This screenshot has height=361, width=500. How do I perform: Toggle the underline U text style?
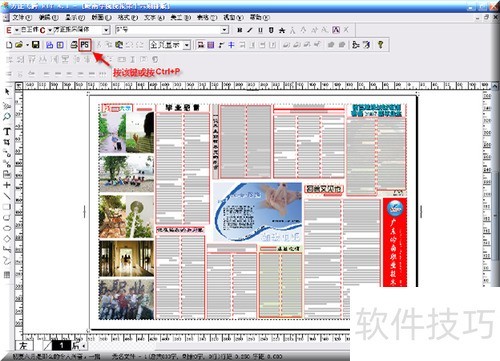pyautogui.click(x=260, y=30)
